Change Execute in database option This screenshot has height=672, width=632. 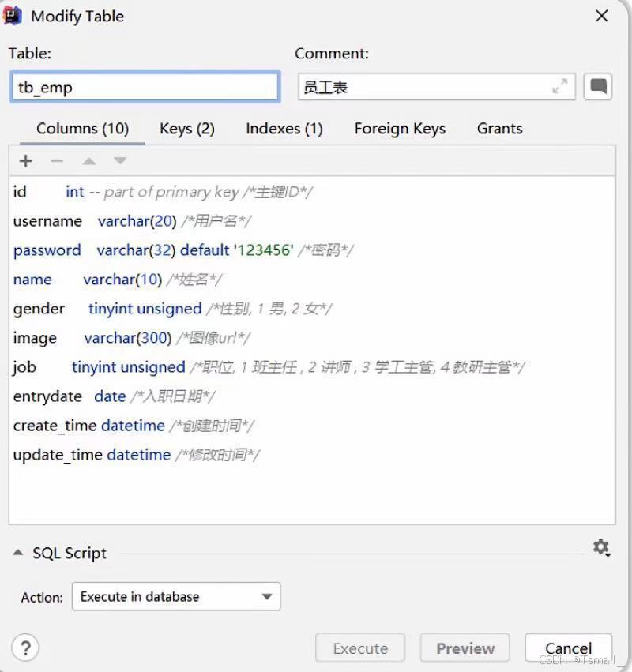pyautogui.click(x=175, y=596)
